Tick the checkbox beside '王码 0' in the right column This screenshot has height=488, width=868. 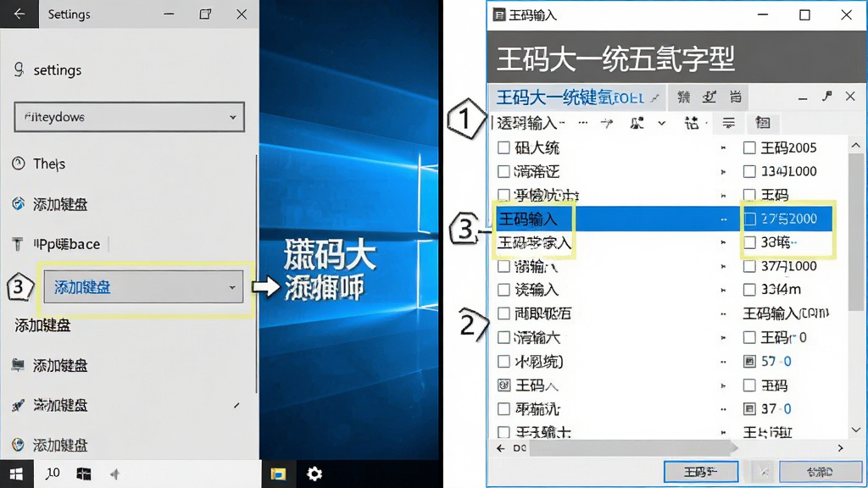tap(749, 337)
